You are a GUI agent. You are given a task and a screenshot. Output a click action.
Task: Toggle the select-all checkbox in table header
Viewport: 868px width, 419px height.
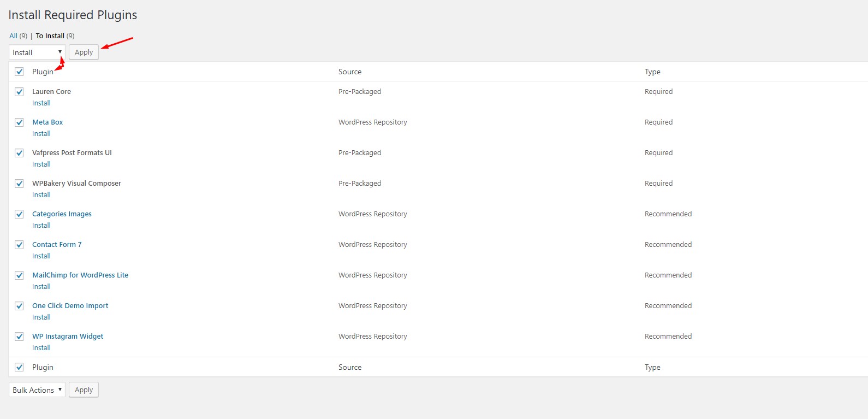(19, 72)
